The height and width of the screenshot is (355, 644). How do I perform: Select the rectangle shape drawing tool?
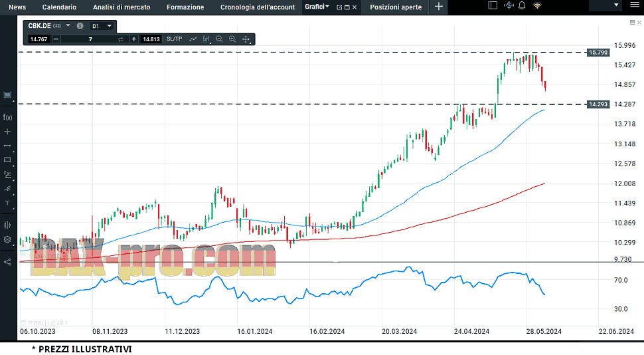tap(7, 160)
